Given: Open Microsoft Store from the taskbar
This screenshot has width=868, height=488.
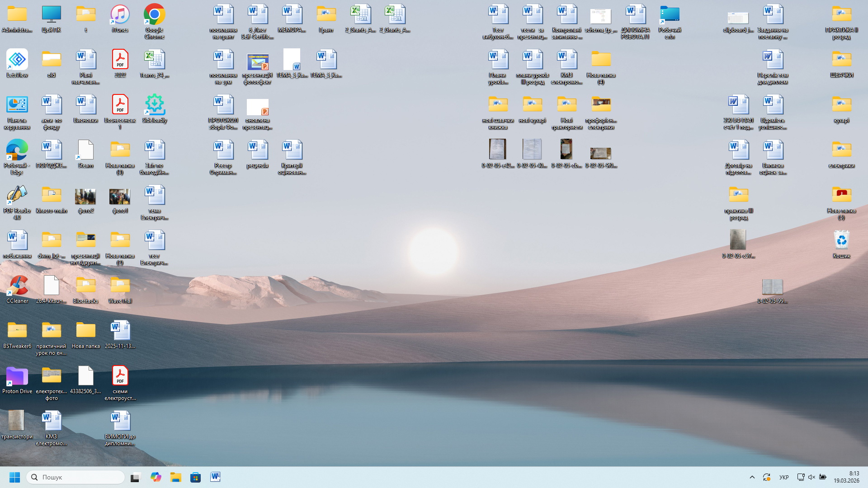Looking at the screenshot, I should [195, 477].
